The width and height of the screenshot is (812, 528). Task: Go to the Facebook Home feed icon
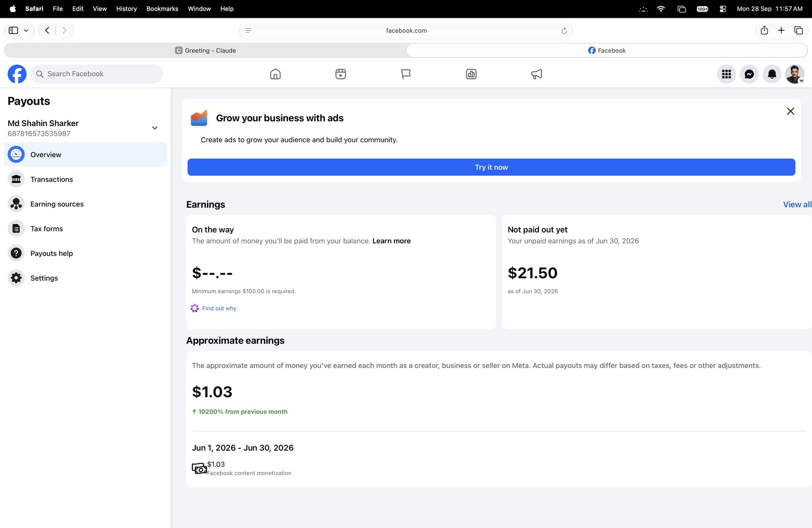[275, 74]
